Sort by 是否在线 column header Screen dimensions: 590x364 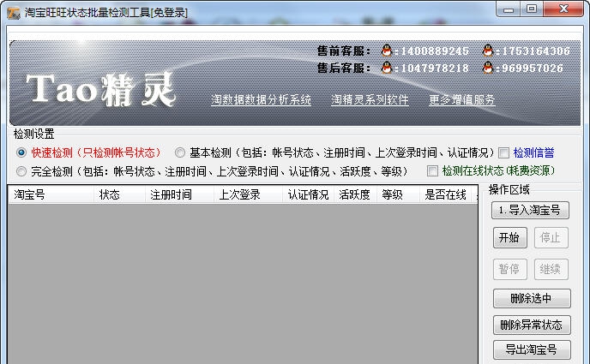(446, 194)
